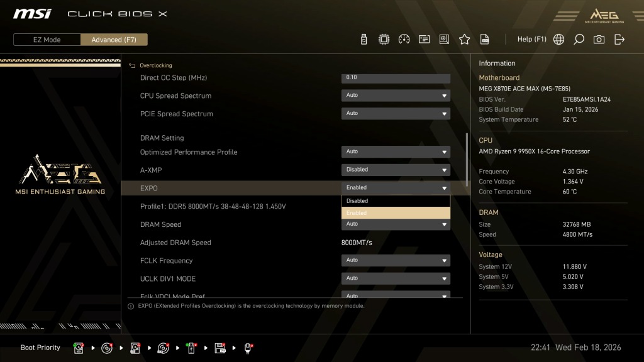Open the M-Flash USB update icon
Screen dimensions: 644x362
pos(364,40)
